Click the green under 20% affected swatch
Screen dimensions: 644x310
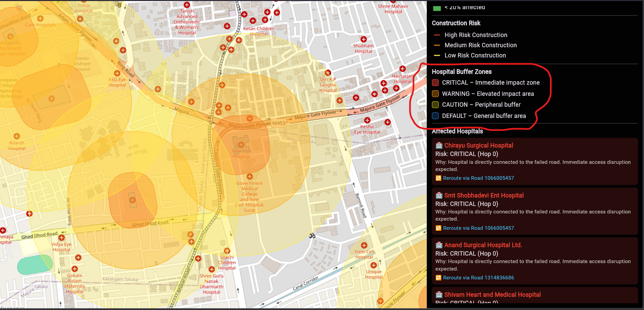[x=437, y=8]
